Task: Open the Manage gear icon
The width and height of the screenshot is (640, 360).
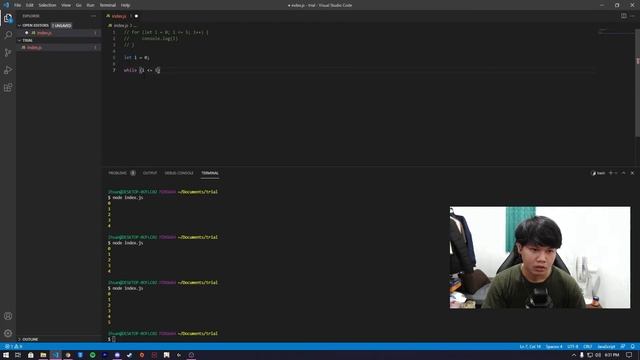Action: point(8,333)
